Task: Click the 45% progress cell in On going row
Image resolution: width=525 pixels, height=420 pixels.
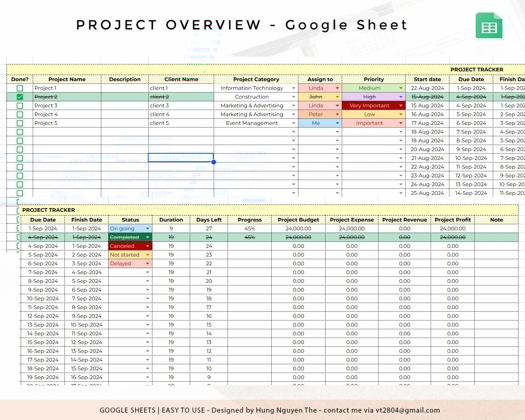Action: pyautogui.click(x=250, y=228)
